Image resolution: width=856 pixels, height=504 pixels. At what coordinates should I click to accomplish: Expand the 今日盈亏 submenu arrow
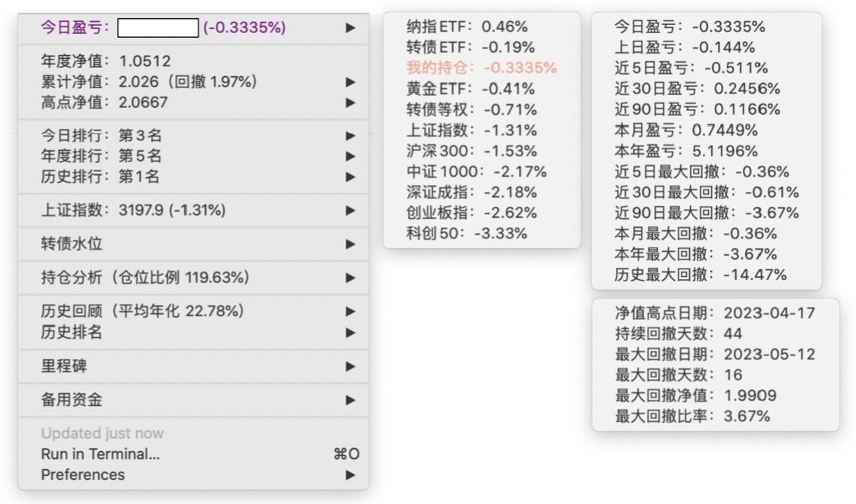pos(349,28)
